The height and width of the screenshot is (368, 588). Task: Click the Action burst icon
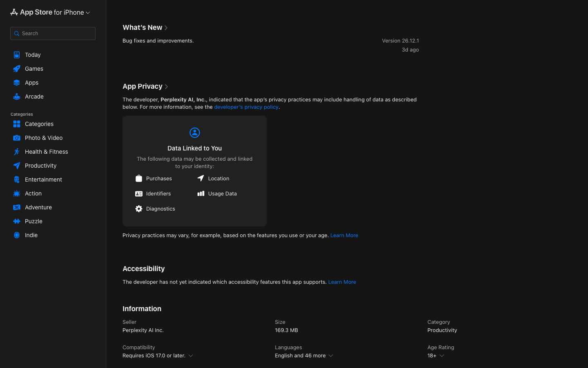pyautogui.click(x=17, y=193)
